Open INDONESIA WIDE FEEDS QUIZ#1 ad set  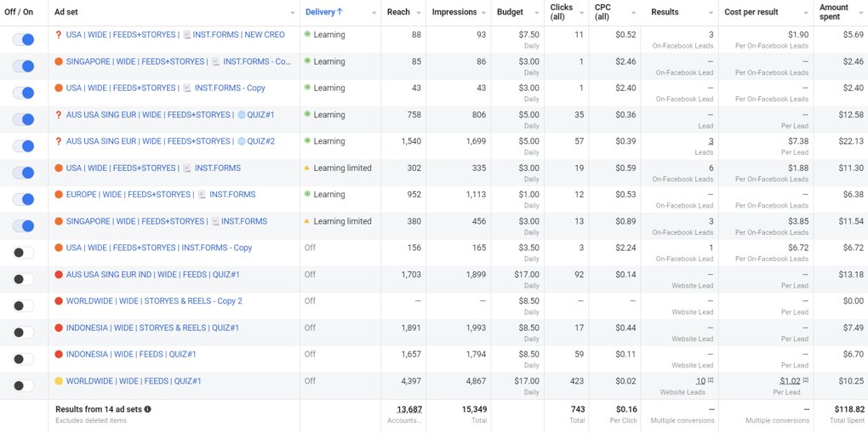tap(131, 355)
